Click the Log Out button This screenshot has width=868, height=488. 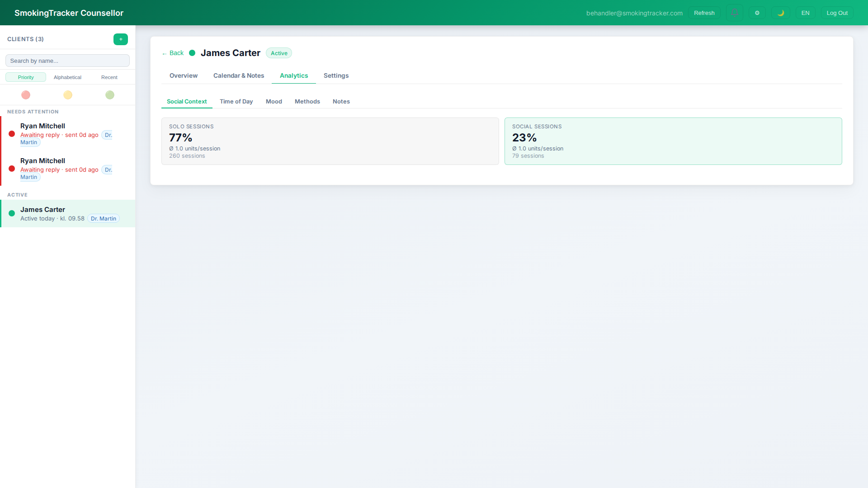[837, 13]
